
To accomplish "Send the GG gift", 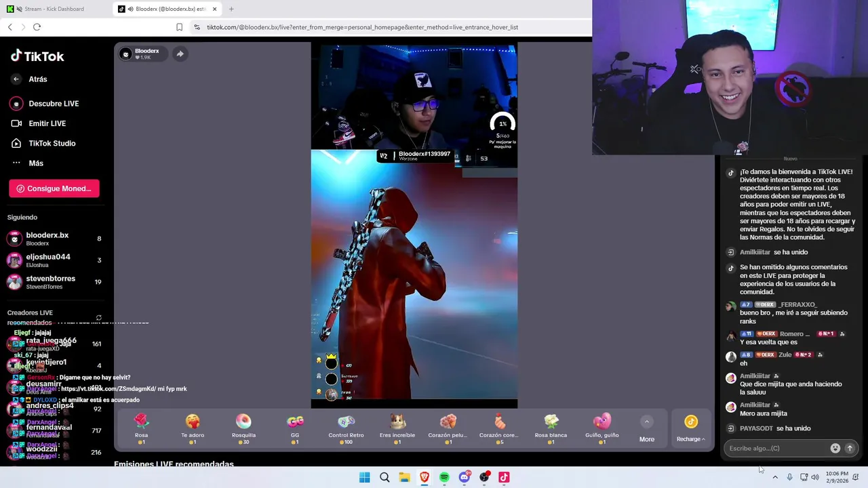I will coord(295,428).
